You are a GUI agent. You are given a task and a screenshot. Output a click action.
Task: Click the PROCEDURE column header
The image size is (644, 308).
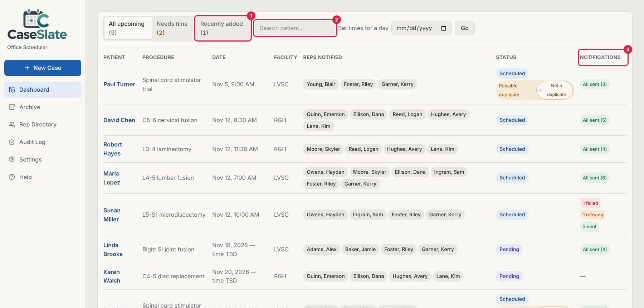(158, 57)
